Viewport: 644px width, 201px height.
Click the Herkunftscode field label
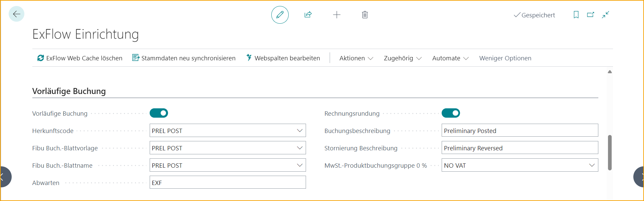(x=53, y=131)
